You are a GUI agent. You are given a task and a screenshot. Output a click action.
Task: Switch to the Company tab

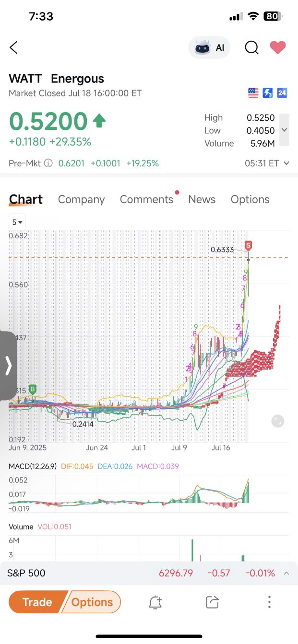tap(81, 199)
